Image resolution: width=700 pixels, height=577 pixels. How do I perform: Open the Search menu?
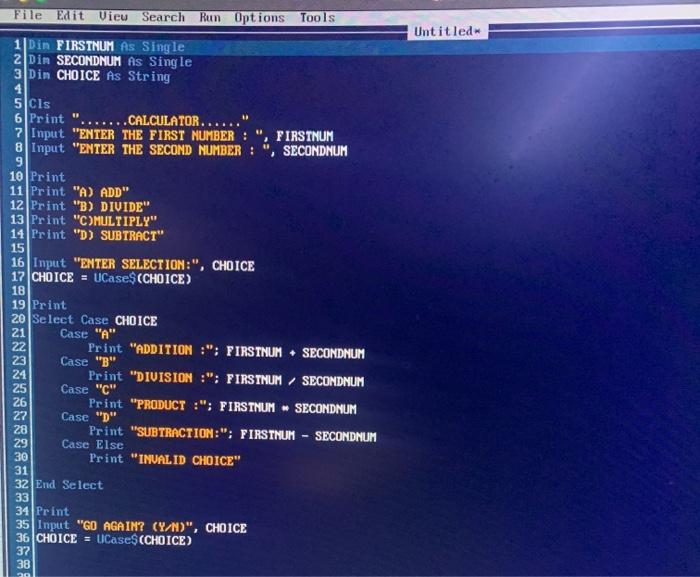(x=163, y=17)
